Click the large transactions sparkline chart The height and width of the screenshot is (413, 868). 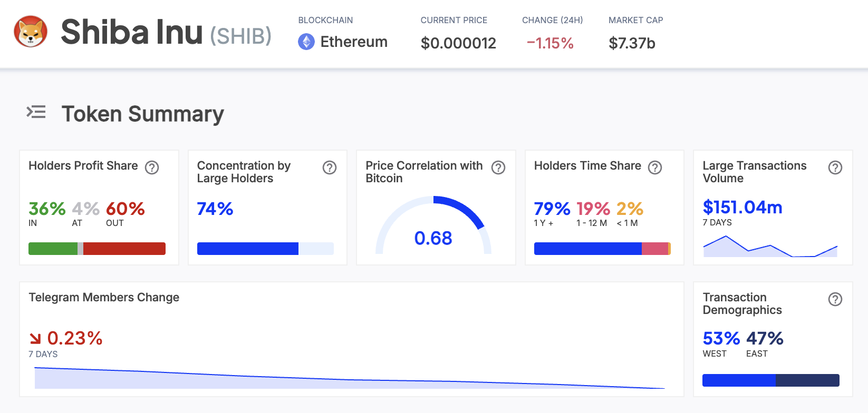(770, 246)
